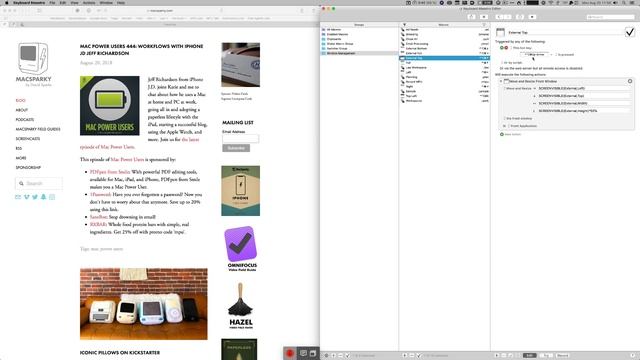640x360 pixels.
Task: Open the Mac Power Users episode artwork
Action: [x=109, y=106]
